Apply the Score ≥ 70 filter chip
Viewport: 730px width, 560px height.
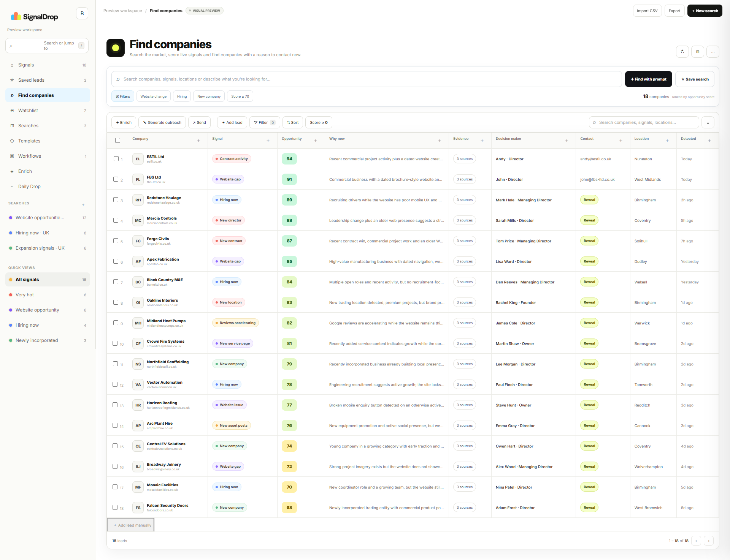click(x=240, y=96)
